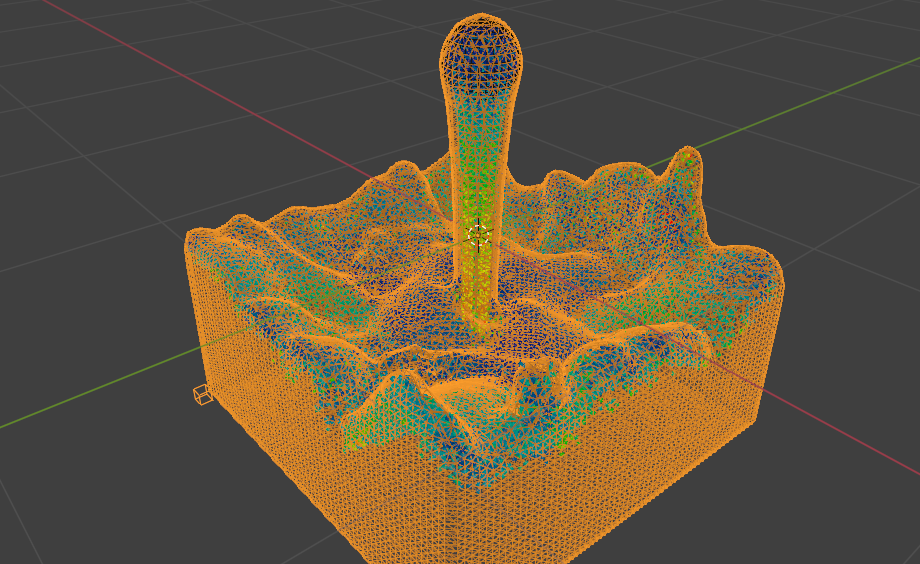Screen dimensions: 920x564
Task: Select the rounded top of the fluid column
Action: pos(481,54)
